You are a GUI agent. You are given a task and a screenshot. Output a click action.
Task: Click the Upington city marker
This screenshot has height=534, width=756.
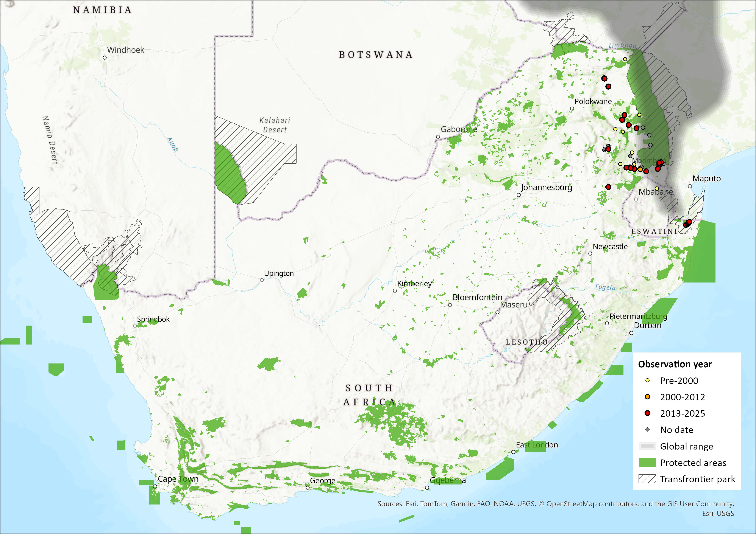pos(262,280)
